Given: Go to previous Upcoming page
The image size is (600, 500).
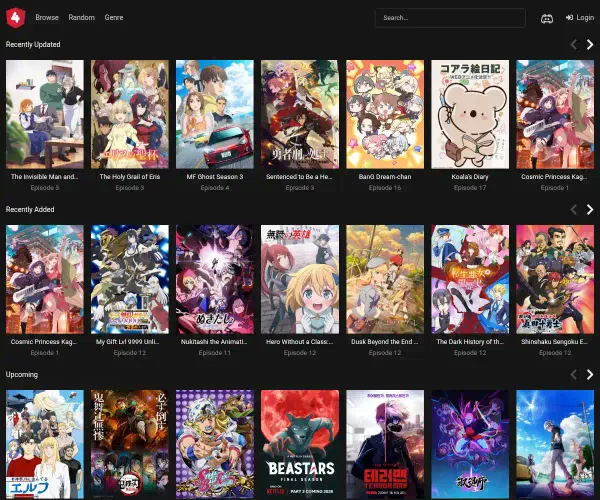Looking at the screenshot, I should (x=574, y=375).
